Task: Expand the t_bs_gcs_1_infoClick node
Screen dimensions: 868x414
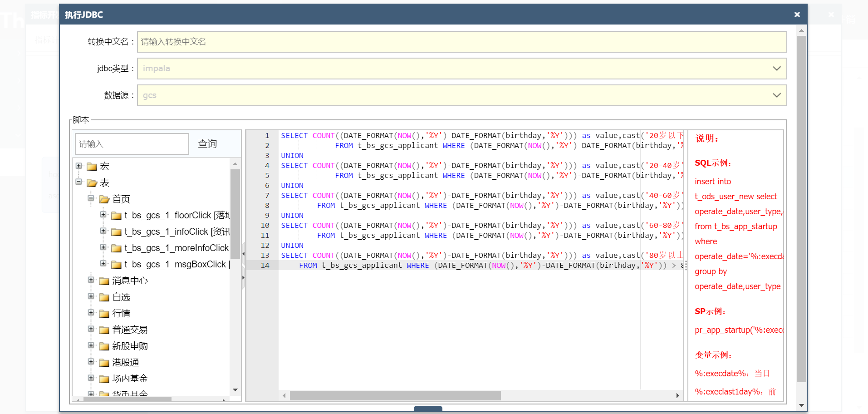Action: 103,231
